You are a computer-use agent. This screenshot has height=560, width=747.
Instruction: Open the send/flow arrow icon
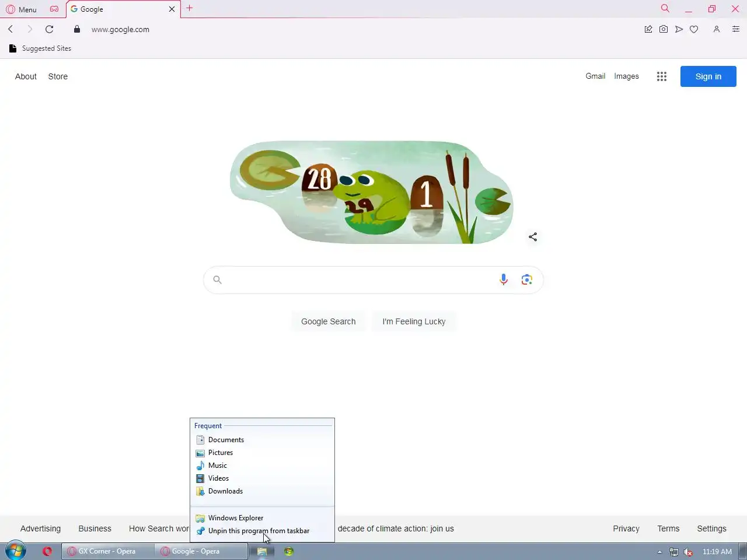[679, 29]
